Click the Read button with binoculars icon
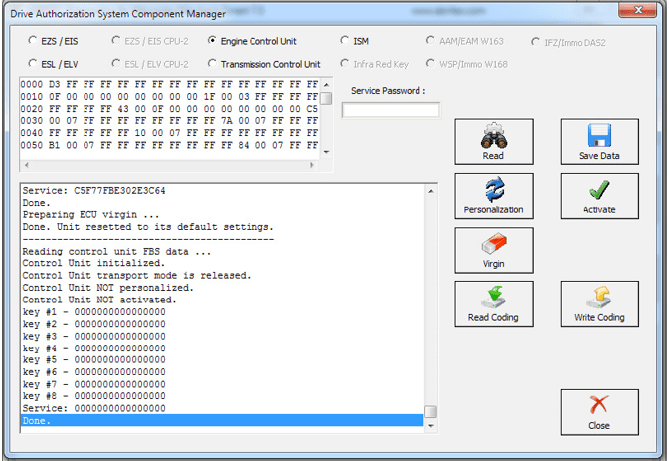The height and width of the screenshot is (461, 669). pyautogui.click(x=494, y=142)
